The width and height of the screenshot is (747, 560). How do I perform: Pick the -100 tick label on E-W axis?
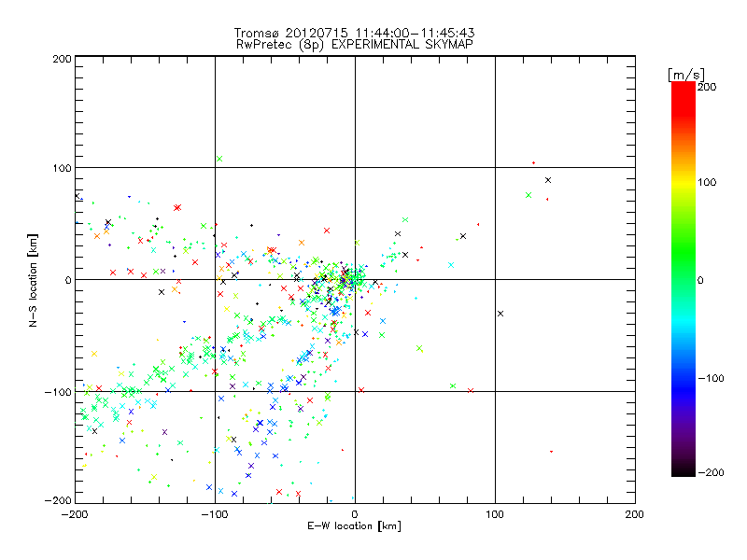(x=215, y=514)
